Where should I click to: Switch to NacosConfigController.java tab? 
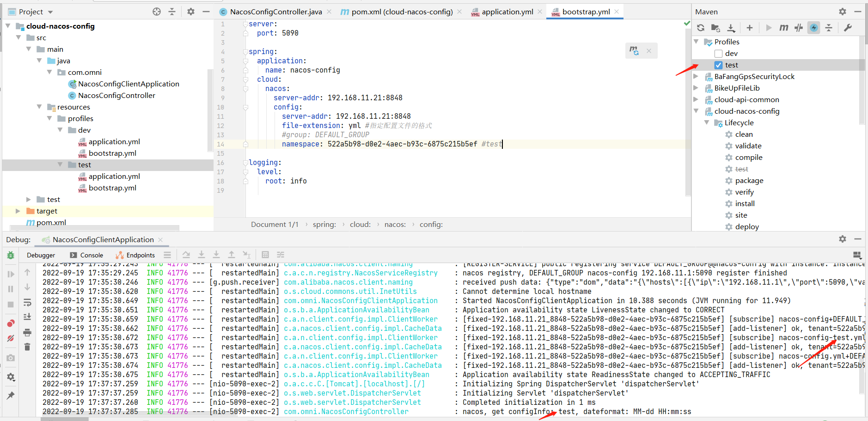point(276,12)
